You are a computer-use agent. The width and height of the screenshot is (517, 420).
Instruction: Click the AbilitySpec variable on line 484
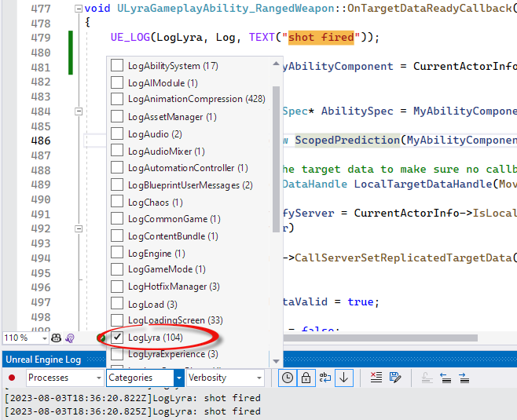tap(357, 111)
